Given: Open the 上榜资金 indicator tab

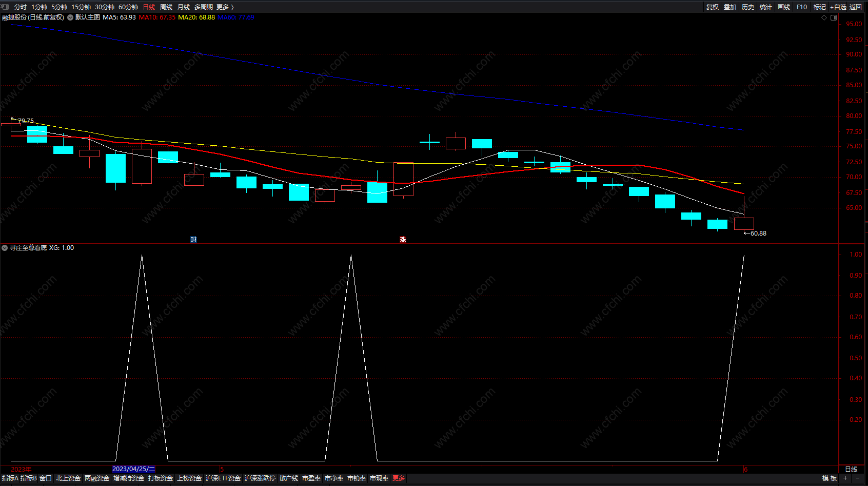Looking at the screenshot, I should click(x=189, y=478).
